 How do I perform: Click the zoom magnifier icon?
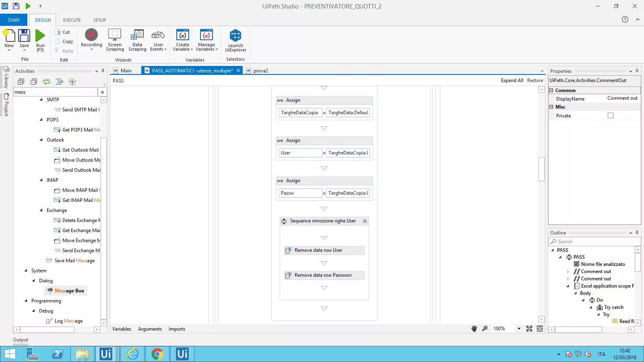(x=485, y=329)
